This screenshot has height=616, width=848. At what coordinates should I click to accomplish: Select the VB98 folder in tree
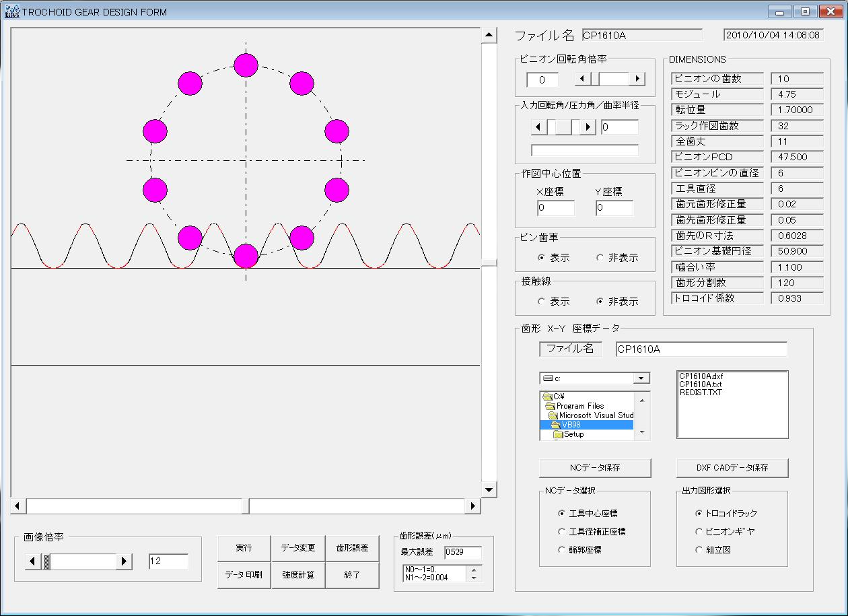571,425
